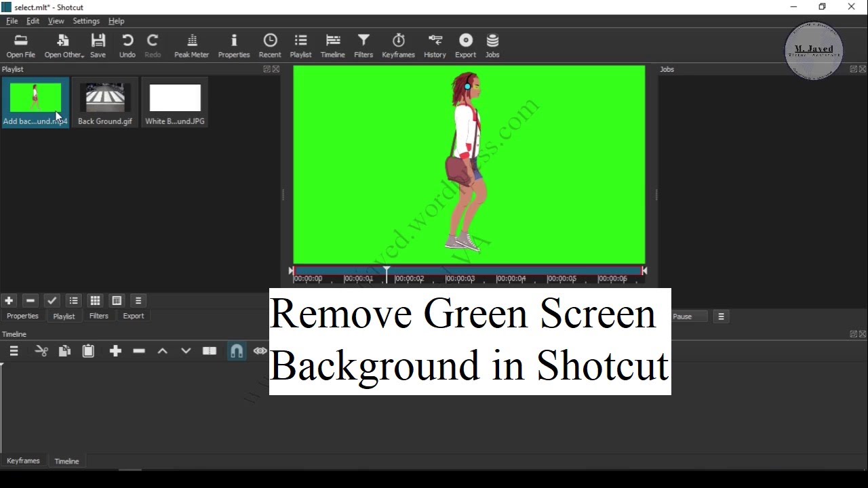The width and height of the screenshot is (868, 488).
Task: Jump to out-point marker on player
Action: 644,271
